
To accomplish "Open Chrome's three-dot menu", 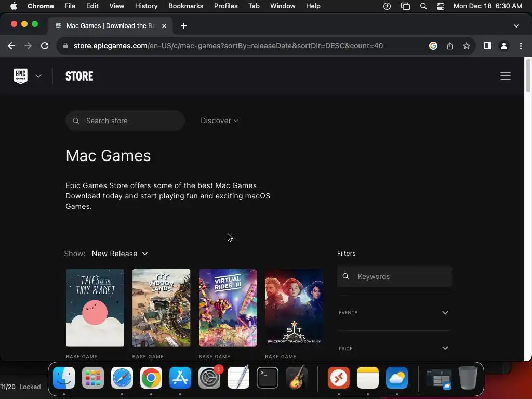I will [x=521, y=46].
